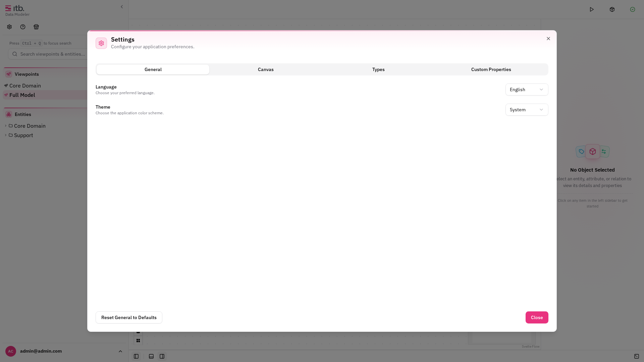The image size is (644, 362).
Task: Toggle the right panel layout icon
Action: (162, 356)
